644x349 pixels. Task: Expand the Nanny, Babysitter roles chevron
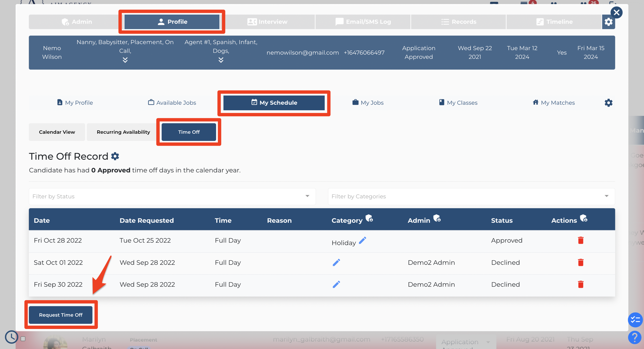click(x=125, y=60)
